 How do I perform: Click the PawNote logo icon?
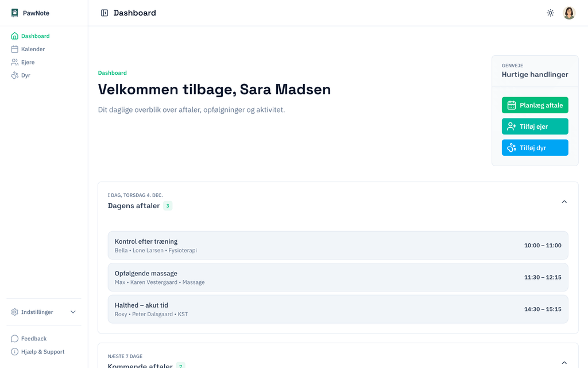(15, 13)
